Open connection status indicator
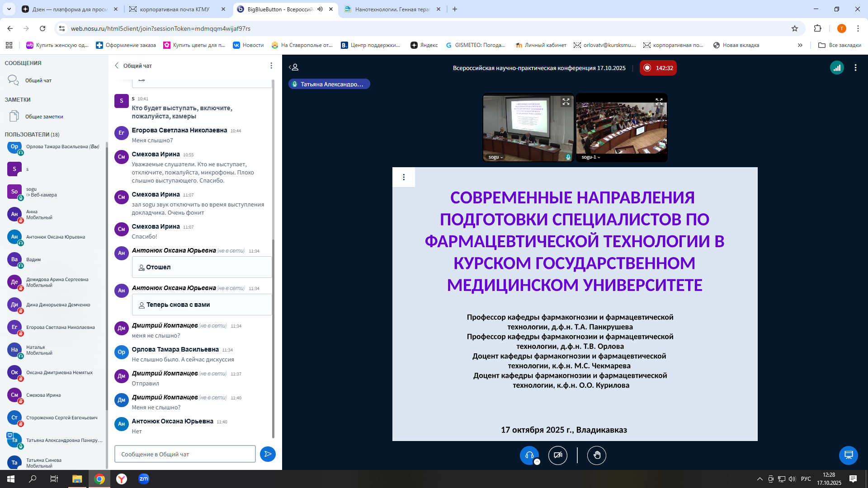 837,68
